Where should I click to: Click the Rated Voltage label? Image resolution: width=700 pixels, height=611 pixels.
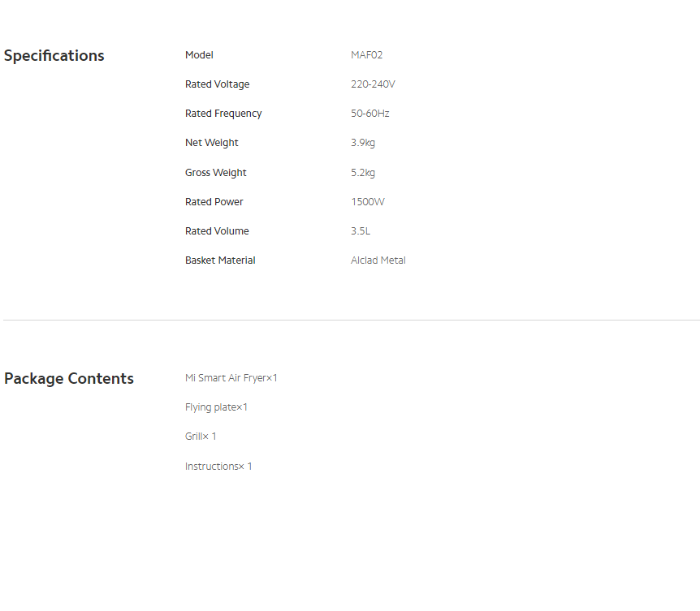[217, 84]
